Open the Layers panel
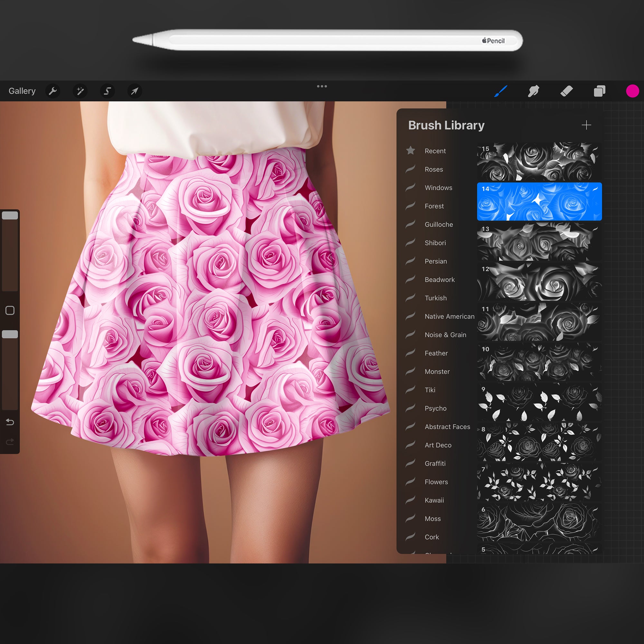Screen dimensions: 644x644 tap(600, 91)
